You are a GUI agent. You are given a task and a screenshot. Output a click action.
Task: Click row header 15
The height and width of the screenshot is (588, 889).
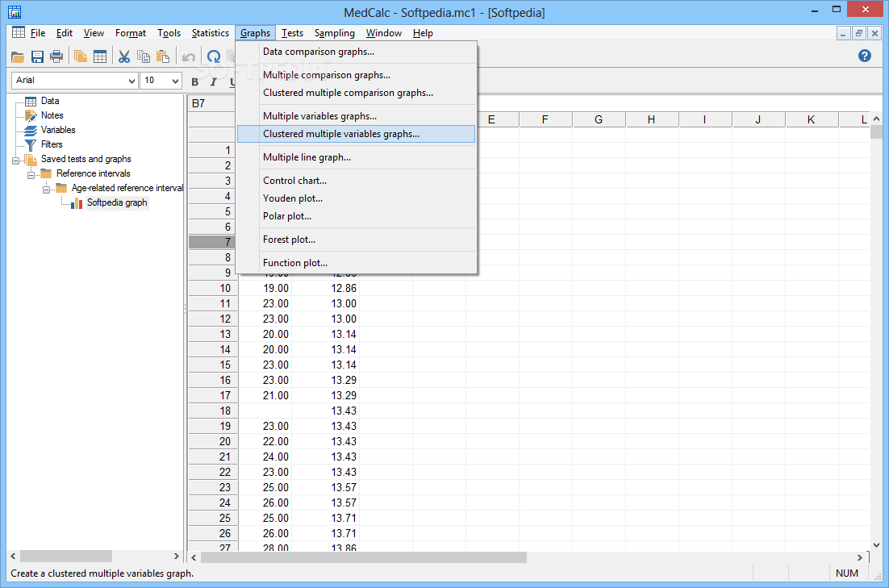[x=213, y=365]
